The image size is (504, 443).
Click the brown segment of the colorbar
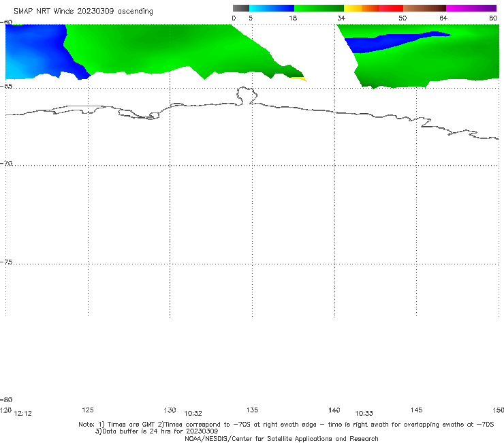tap(424, 8)
